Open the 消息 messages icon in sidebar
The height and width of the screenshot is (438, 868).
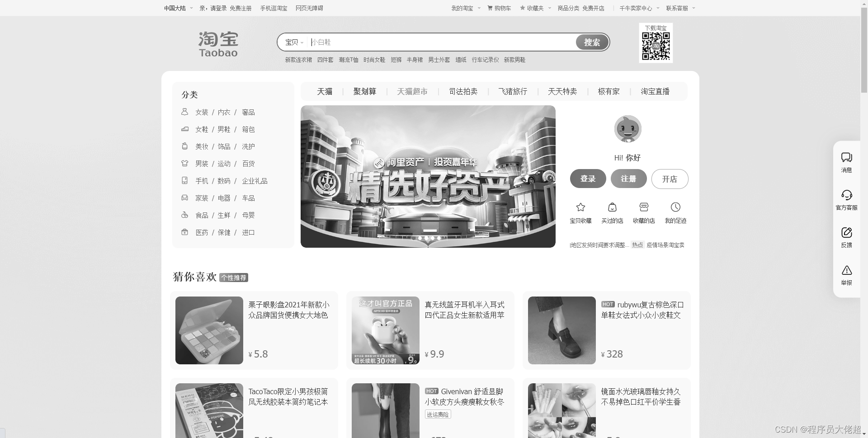pyautogui.click(x=846, y=157)
